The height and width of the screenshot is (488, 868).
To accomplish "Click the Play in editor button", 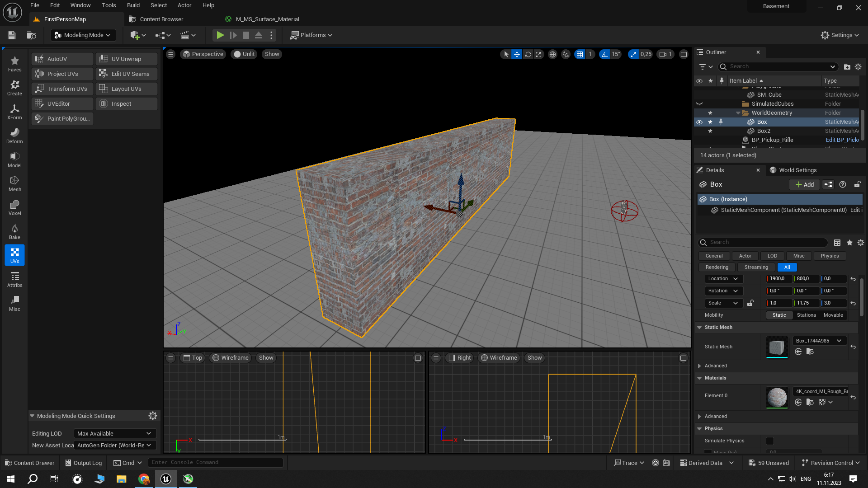I will pyautogui.click(x=220, y=35).
